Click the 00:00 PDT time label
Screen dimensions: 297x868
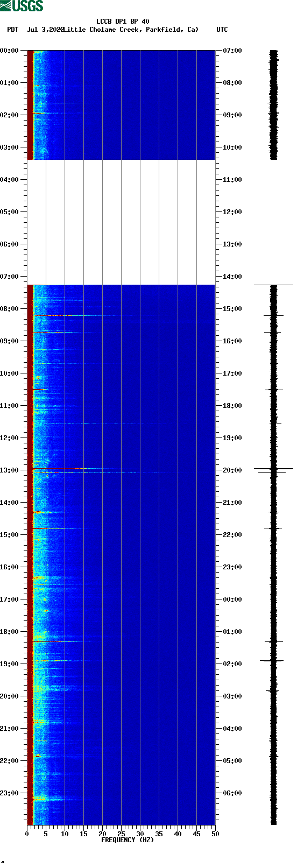pos(10,51)
